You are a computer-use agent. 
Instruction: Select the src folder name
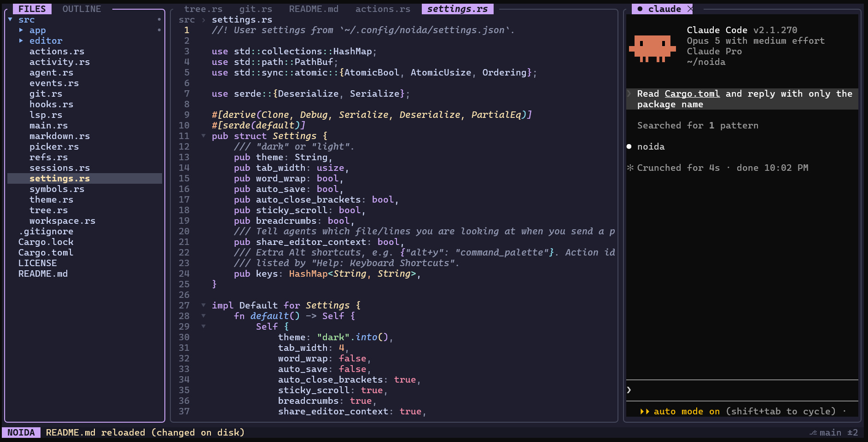[x=26, y=19]
